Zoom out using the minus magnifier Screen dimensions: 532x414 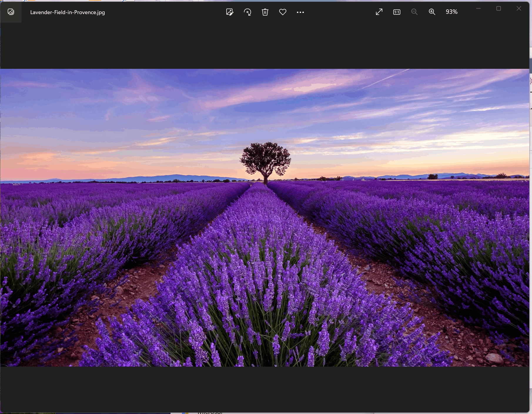pyautogui.click(x=414, y=12)
